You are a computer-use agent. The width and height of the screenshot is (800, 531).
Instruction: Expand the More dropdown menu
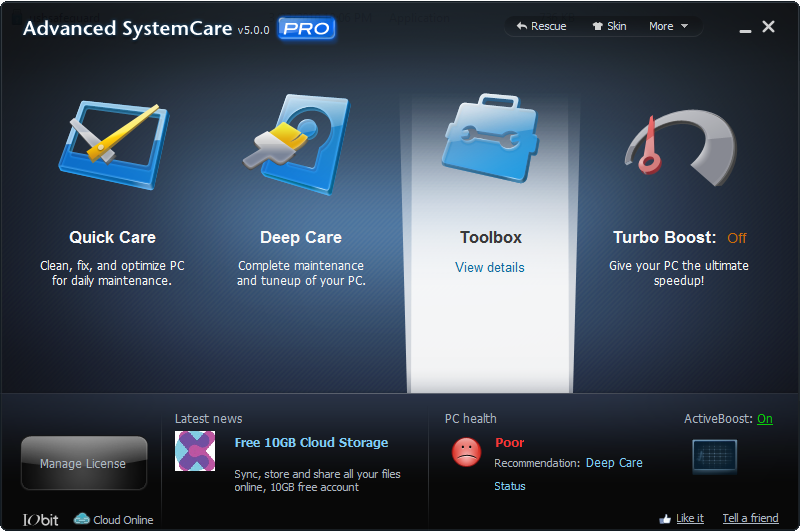[x=668, y=26]
